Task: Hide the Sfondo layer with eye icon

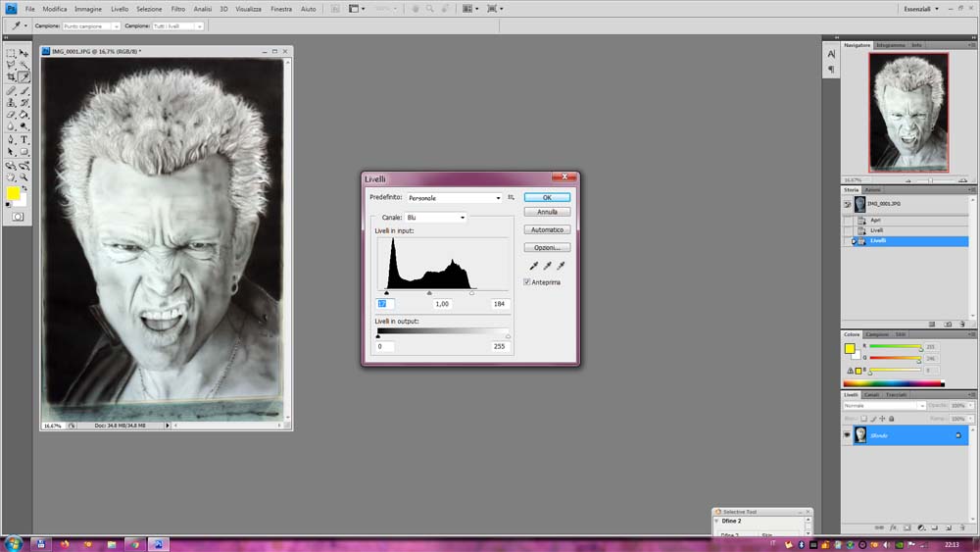Action: tap(848, 435)
